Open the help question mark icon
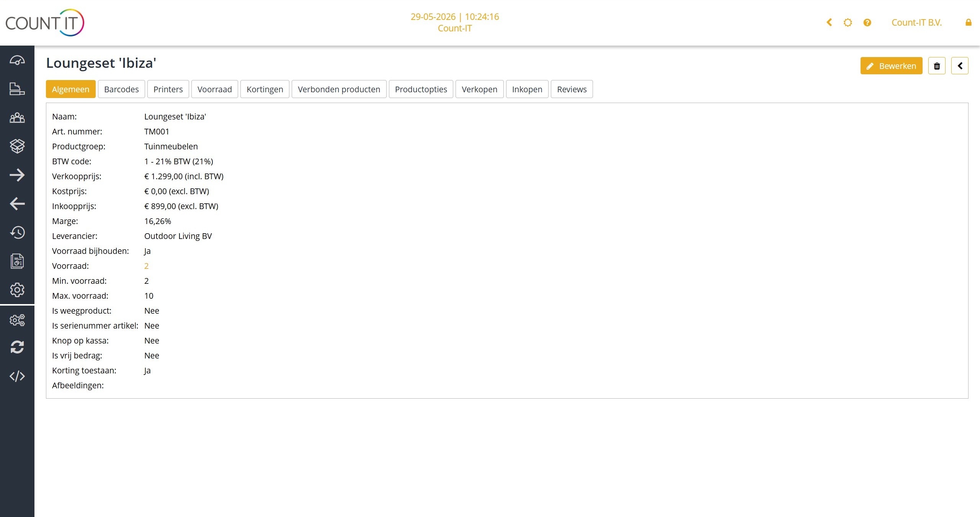The image size is (980, 517). (x=867, y=23)
